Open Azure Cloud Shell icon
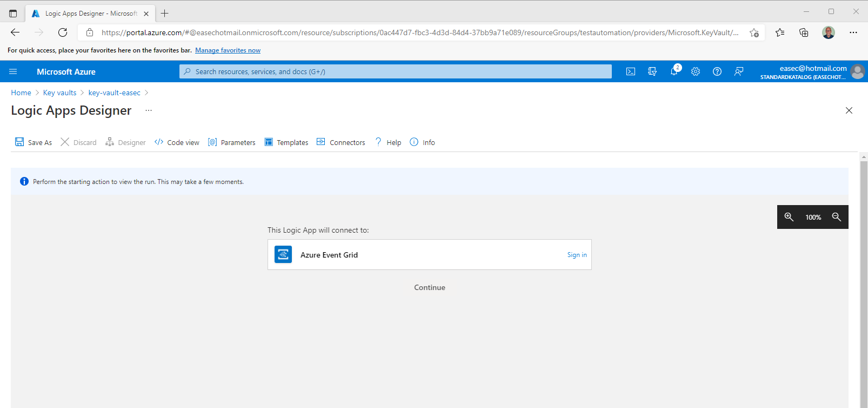Viewport: 868px width, 408px height. (x=630, y=71)
